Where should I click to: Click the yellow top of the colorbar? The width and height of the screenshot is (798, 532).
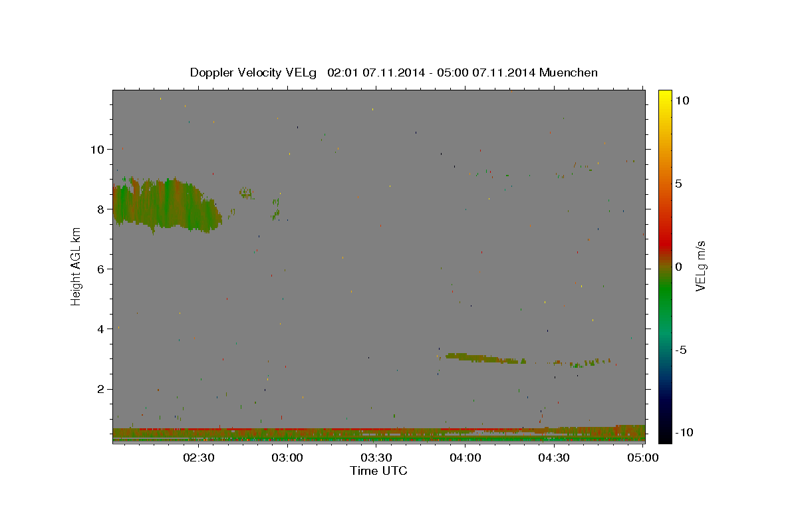(x=664, y=96)
